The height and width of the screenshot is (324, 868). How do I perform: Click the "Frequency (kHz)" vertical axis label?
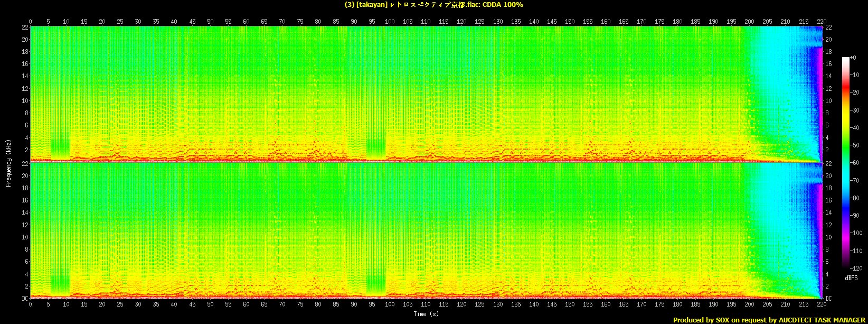(x=8, y=162)
